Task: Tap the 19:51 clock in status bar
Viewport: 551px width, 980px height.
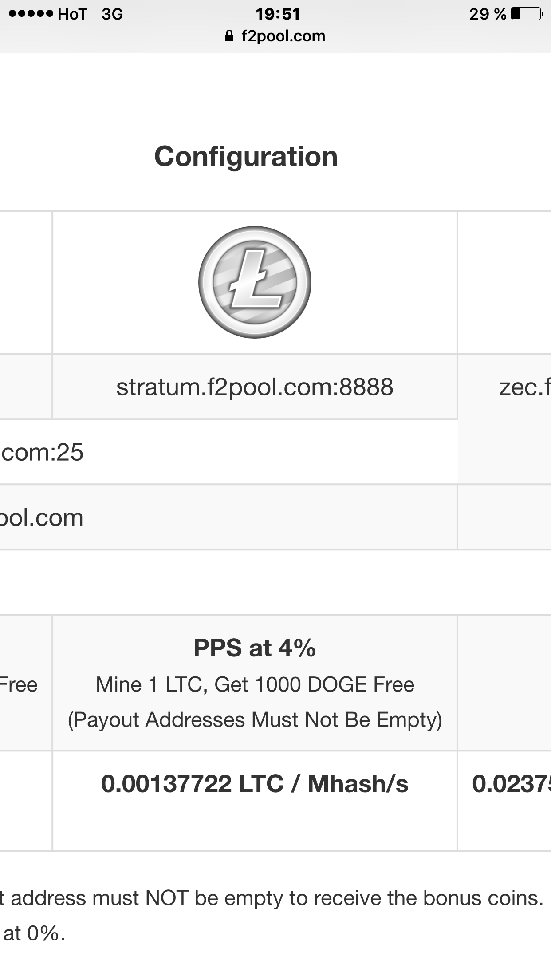Action: pyautogui.click(x=278, y=14)
